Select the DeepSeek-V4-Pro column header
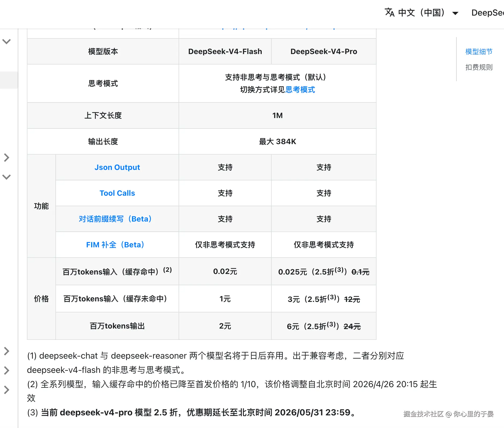 tap(324, 51)
